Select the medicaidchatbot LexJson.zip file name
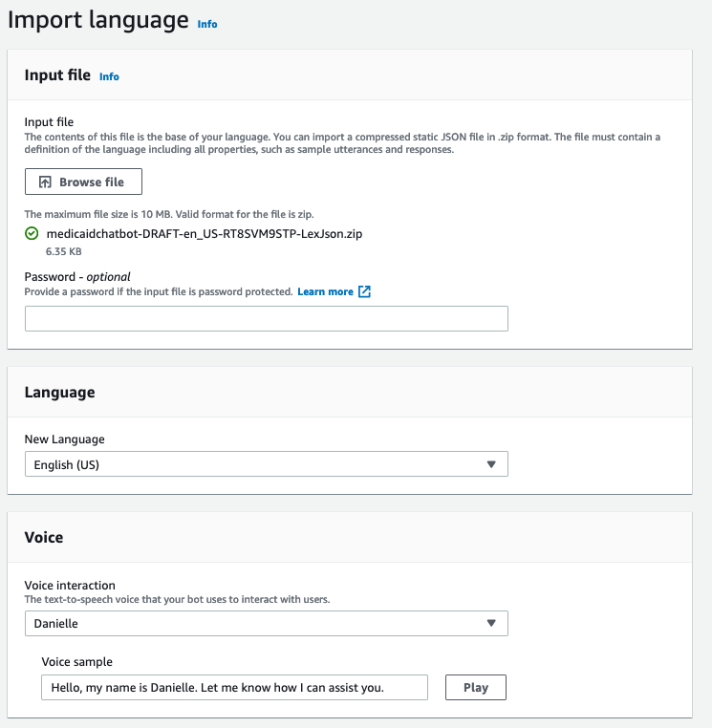The height and width of the screenshot is (728, 712). coord(205,233)
